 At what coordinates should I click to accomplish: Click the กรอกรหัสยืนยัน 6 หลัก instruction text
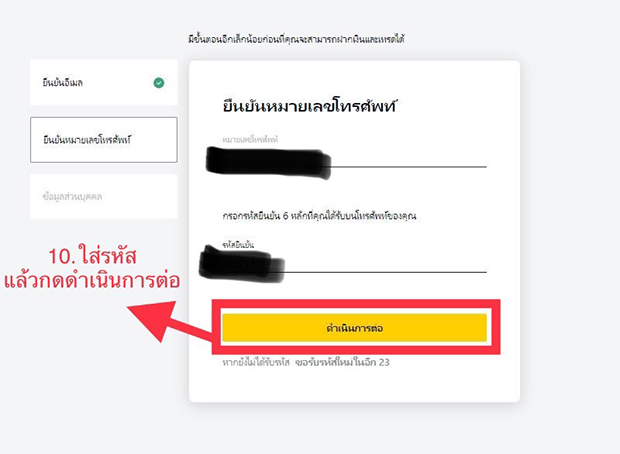pyautogui.click(x=319, y=216)
